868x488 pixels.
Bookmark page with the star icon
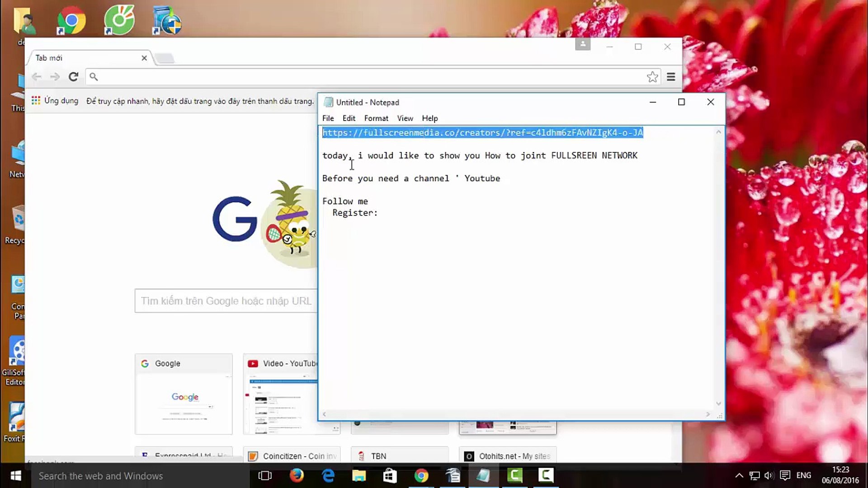pyautogui.click(x=652, y=77)
